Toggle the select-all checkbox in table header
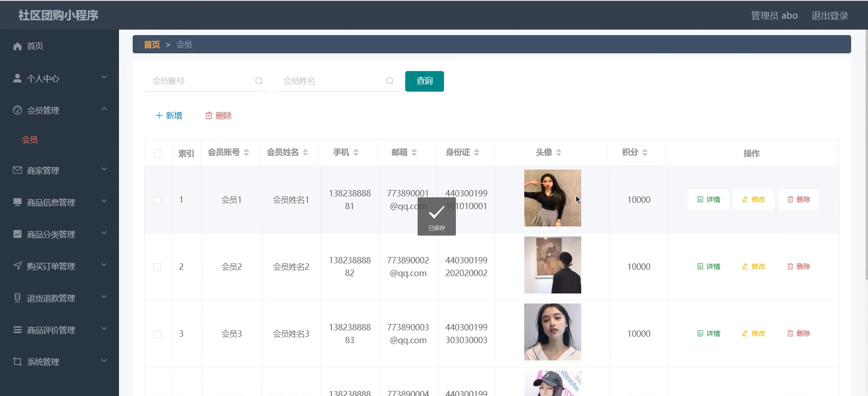The width and height of the screenshot is (868, 396). tap(158, 154)
